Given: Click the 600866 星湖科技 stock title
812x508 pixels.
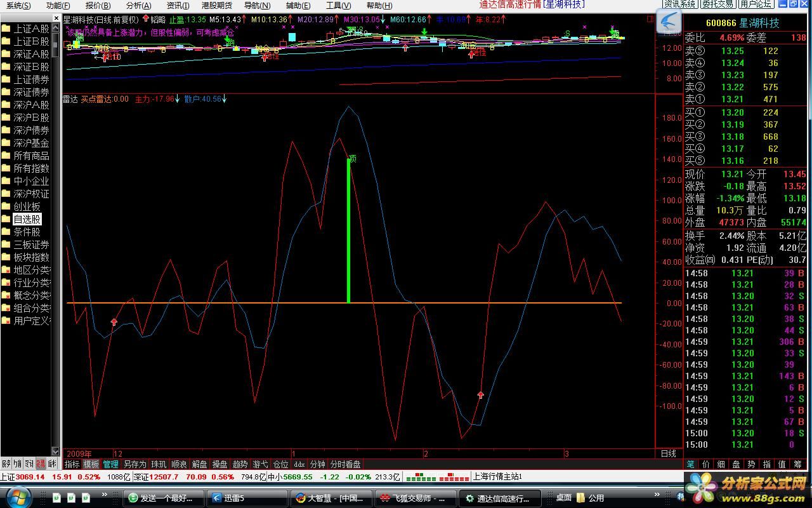Looking at the screenshot, I should coord(742,23).
